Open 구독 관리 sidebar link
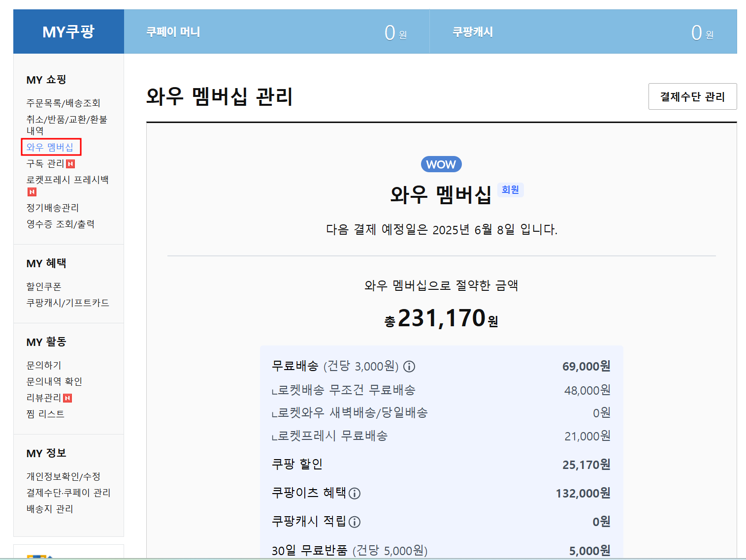This screenshot has width=746, height=560. click(x=45, y=163)
